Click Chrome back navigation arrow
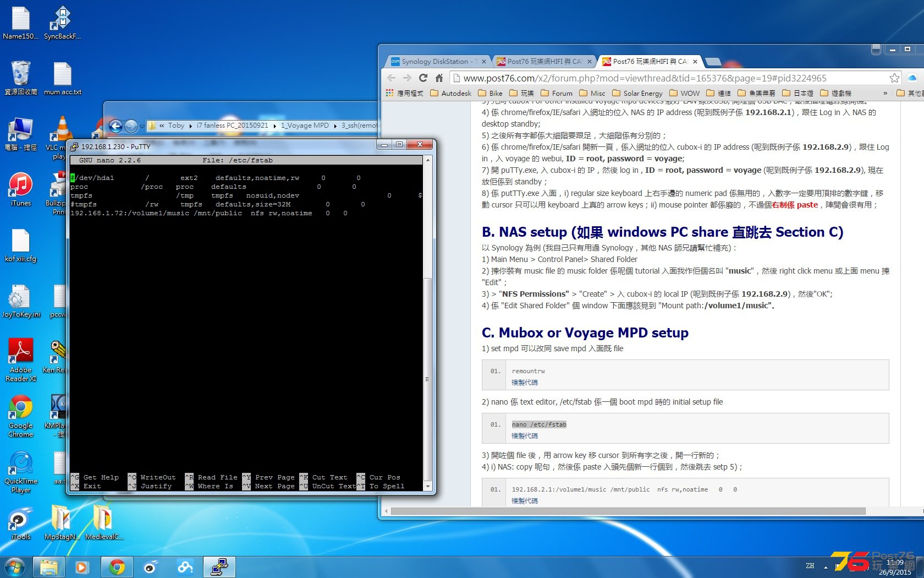Screen dimensions: 924x578 pos(391,78)
